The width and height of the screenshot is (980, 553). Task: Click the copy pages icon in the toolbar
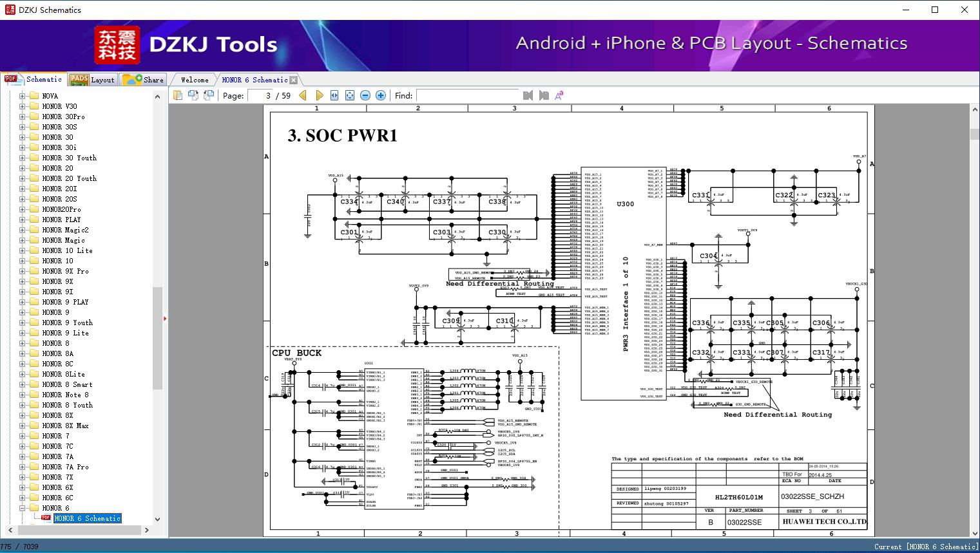[178, 95]
